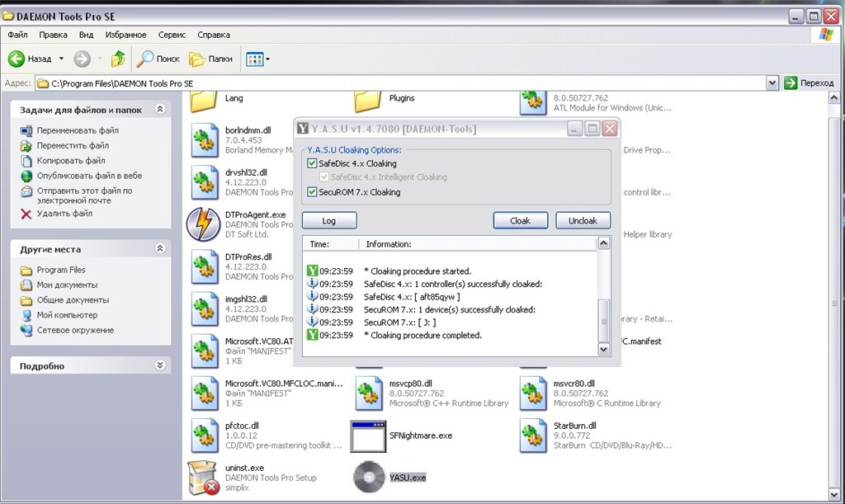Click Копировать файл task link
The image size is (845, 504).
click(71, 161)
